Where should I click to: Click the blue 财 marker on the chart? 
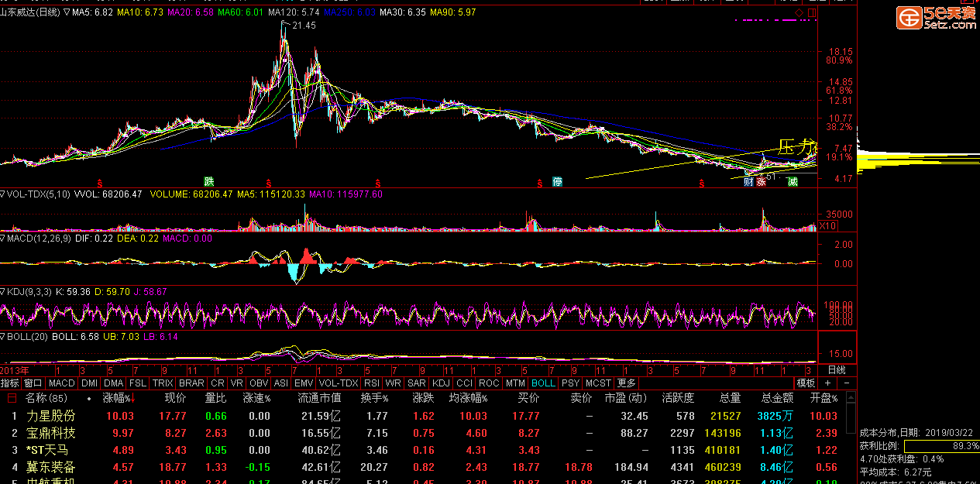point(748,182)
